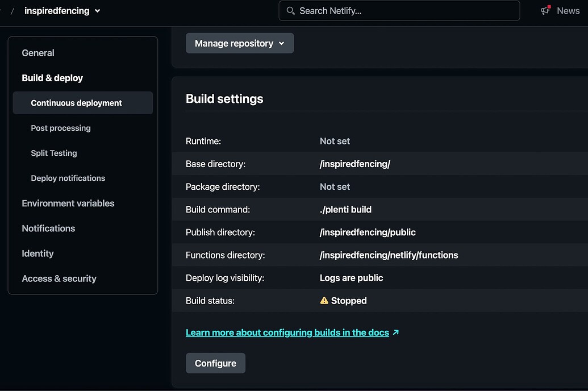The image size is (588, 391).
Task: Go to the Split Testing section
Action: [x=54, y=153]
